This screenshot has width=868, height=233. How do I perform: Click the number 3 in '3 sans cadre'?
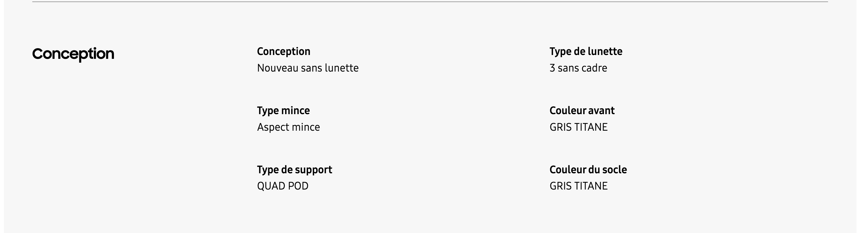(x=552, y=68)
